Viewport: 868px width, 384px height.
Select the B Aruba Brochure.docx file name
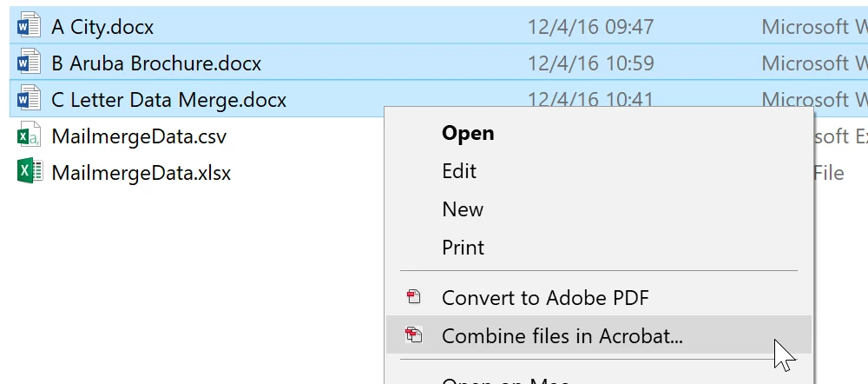point(156,63)
